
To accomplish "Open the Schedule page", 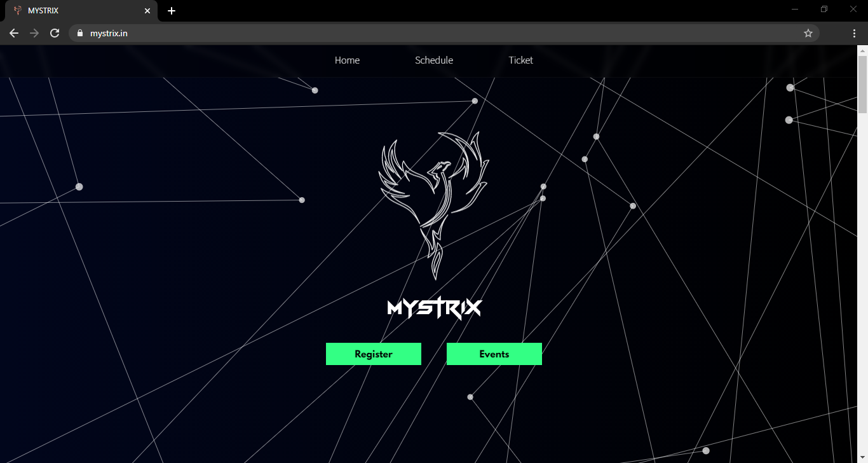I will point(434,60).
